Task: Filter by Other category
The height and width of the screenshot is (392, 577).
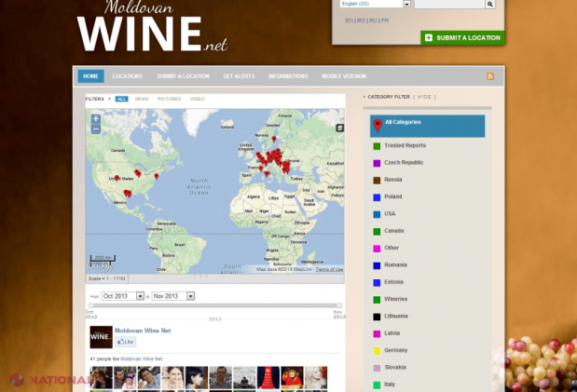Action: (x=392, y=248)
